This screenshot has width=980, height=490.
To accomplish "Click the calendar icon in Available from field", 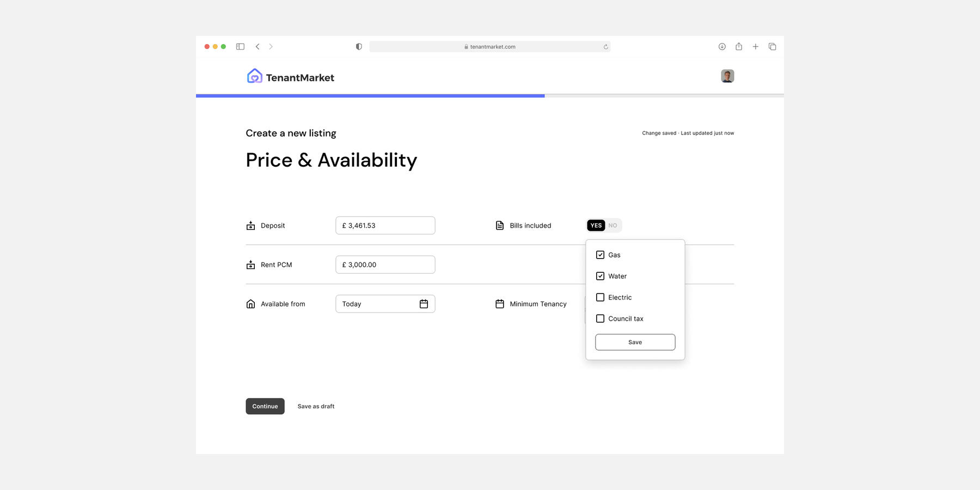I will 424,304.
